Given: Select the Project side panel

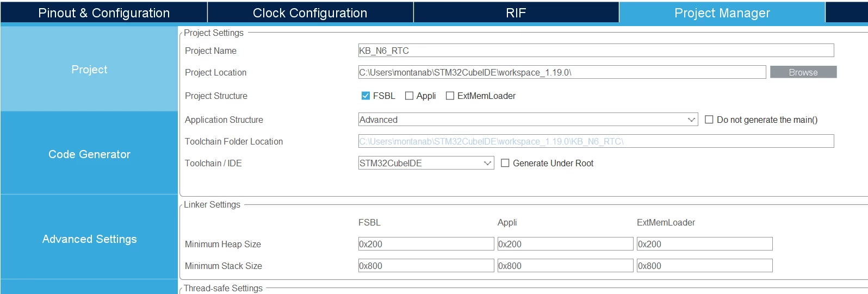Looking at the screenshot, I should (89, 69).
